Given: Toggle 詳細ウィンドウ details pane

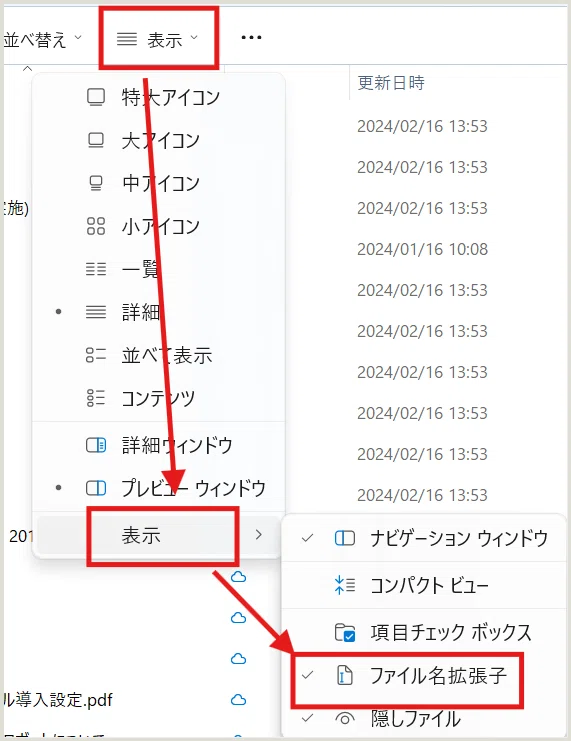Looking at the screenshot, I should 159,445.
